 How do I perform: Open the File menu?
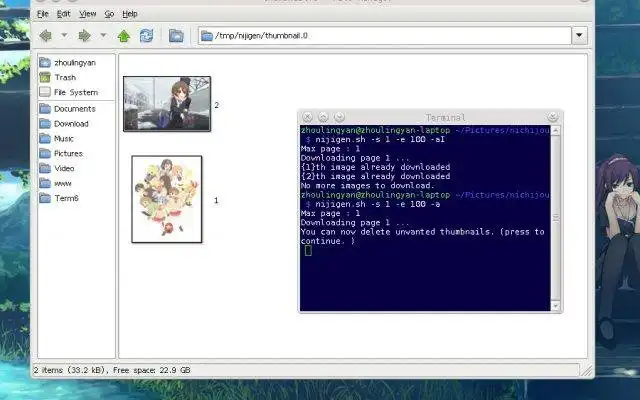click(43, 14)
